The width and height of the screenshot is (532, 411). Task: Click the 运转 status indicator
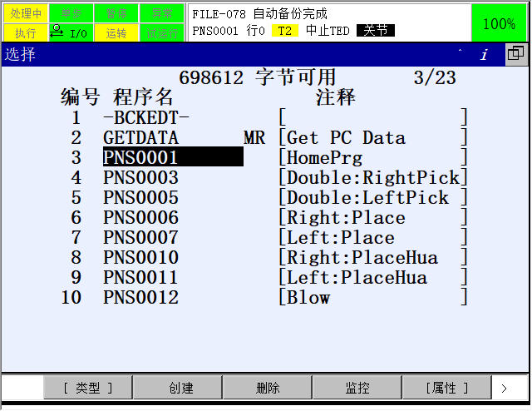(x=116, y=32)
